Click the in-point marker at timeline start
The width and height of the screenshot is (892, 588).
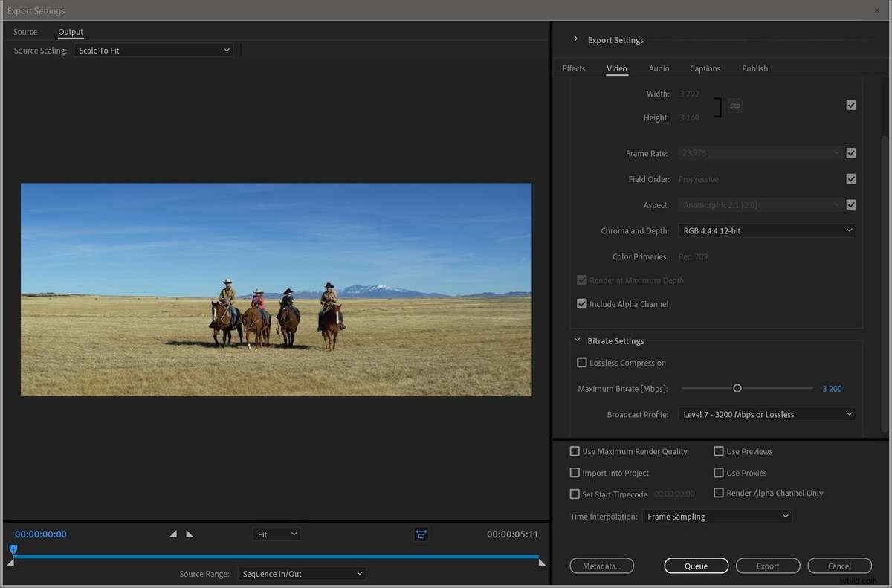pos(13,561)
